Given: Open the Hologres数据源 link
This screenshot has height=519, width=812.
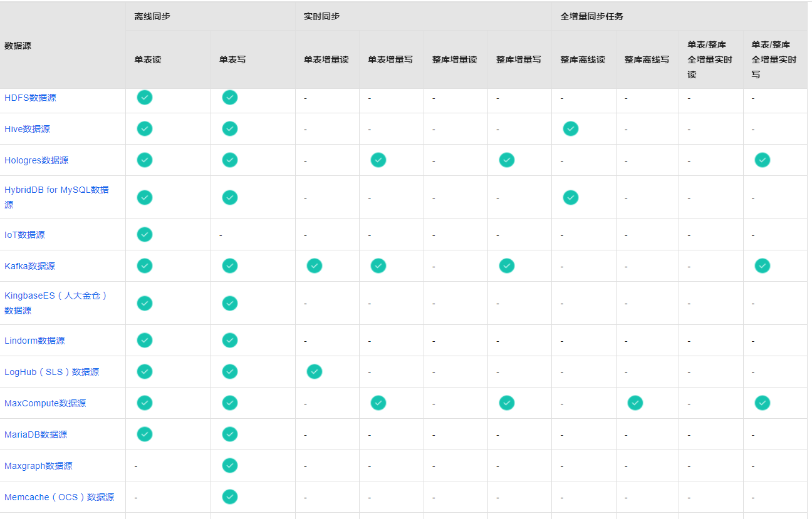Looking at the screenshot, I should coord(36,160).
